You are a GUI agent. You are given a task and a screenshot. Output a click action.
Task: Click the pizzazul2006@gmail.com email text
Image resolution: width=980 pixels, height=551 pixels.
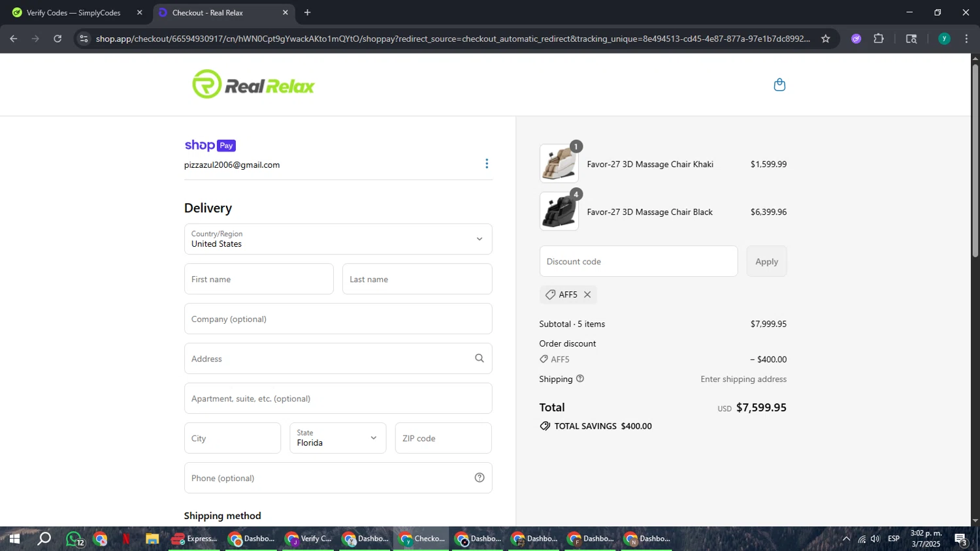[x=232, y=165]
